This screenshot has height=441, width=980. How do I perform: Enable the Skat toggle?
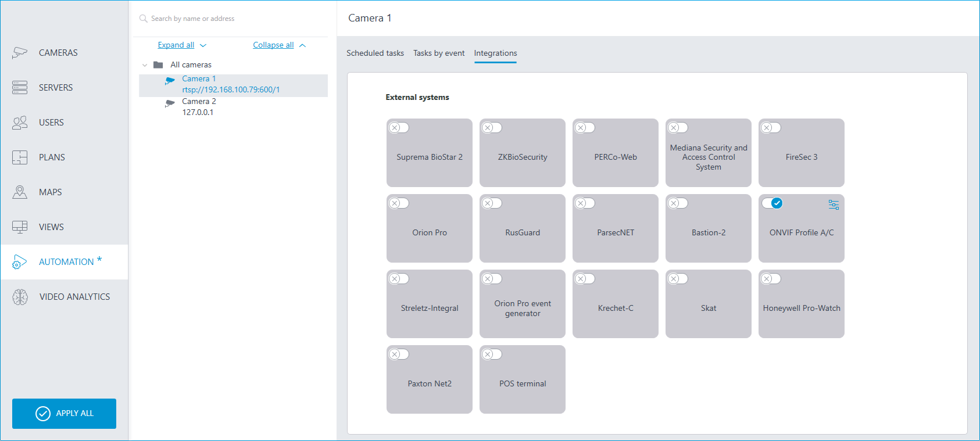point(678,279)
